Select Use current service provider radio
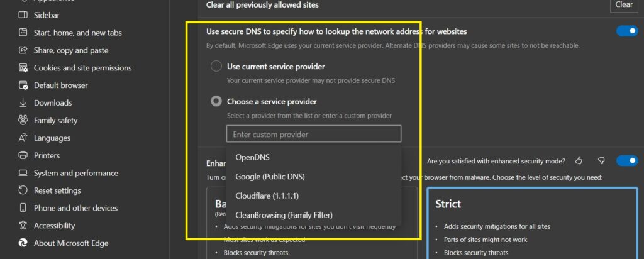Image resolution: width=644 pixels, height=259 pixels. point(216,66)
